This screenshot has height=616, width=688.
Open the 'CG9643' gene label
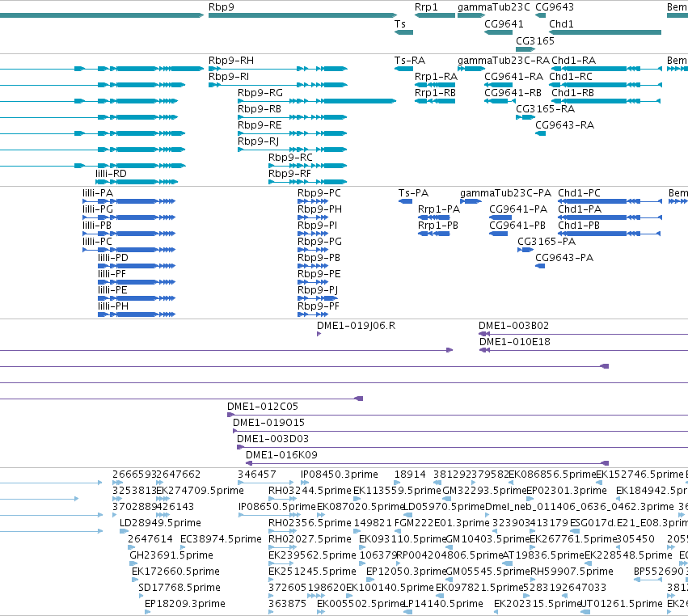[554, 7]
